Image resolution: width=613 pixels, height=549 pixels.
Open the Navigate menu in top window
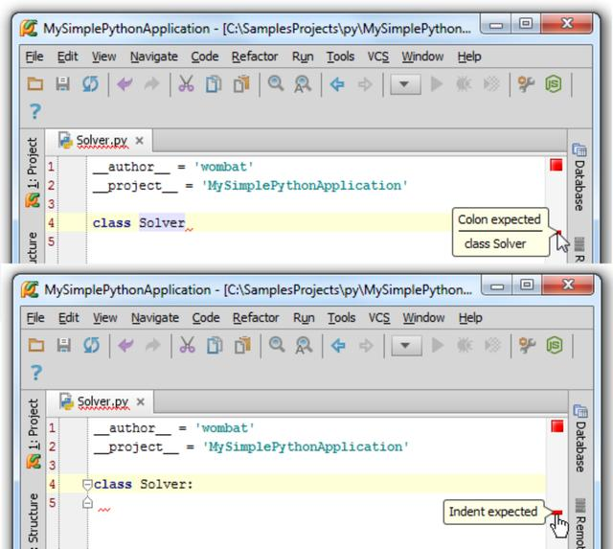click(x=154, y=57)
